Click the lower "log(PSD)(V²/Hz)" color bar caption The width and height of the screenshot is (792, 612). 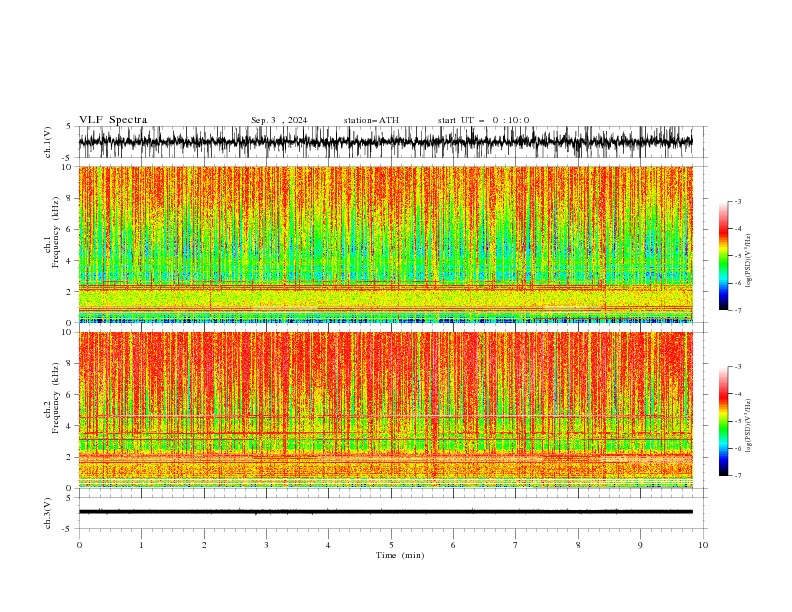pyautogui.click(x=749, y=426)
